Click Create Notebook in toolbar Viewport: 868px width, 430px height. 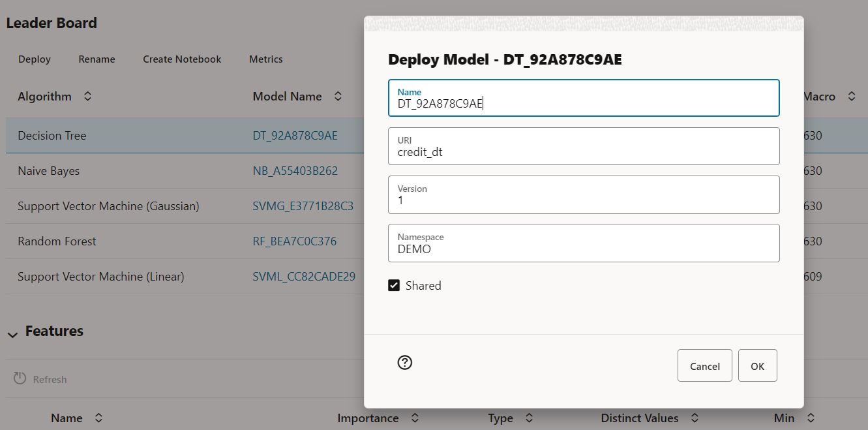(182, 59)
